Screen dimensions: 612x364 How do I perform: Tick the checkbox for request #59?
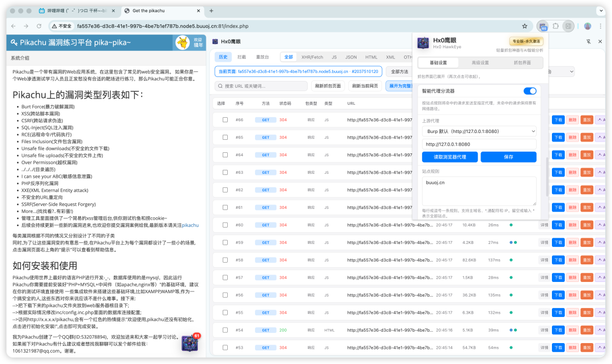click(x=225, y=242)
